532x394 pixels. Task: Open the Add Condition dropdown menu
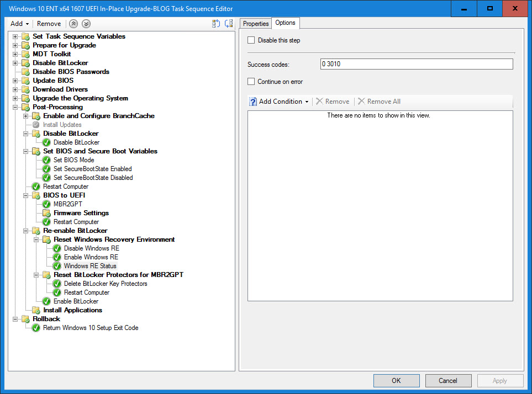click(x=280, y=102)
